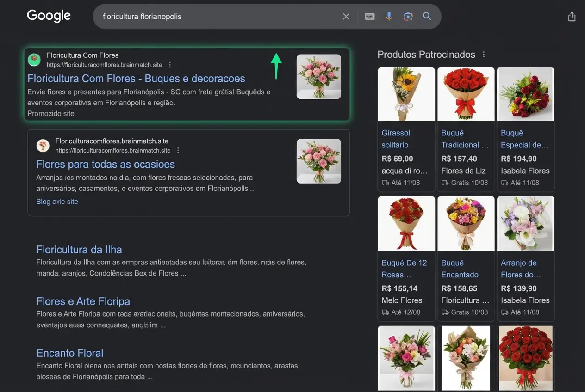This screenshot has height=392, width=585.
Task: Click the share icon at top right
Action: [x=572, y=17]
